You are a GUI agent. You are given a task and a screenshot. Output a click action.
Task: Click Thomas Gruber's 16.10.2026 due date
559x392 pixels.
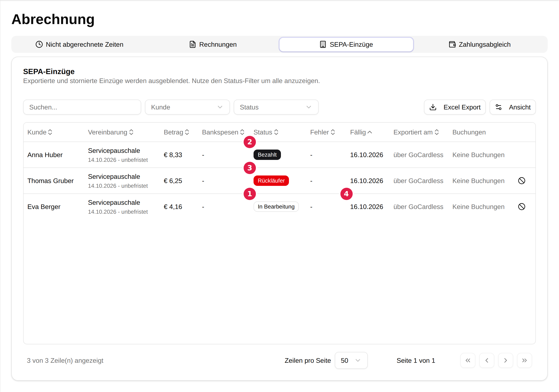pyautogui.click(x=366, y=181)
